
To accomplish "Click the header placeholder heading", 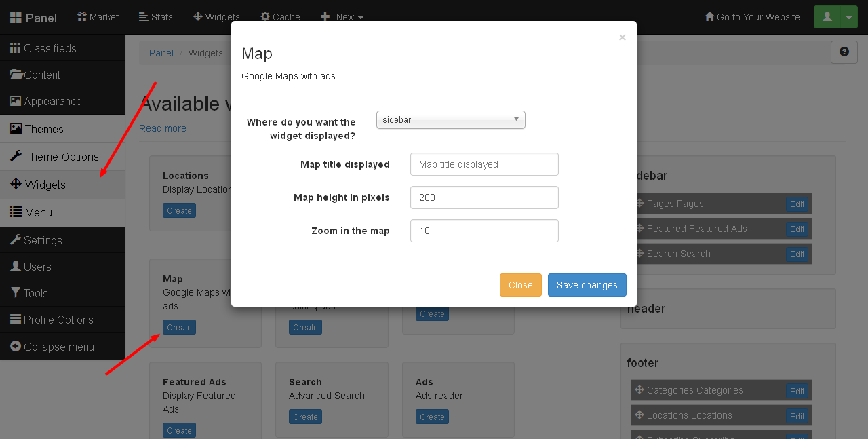I will (646, 309).
